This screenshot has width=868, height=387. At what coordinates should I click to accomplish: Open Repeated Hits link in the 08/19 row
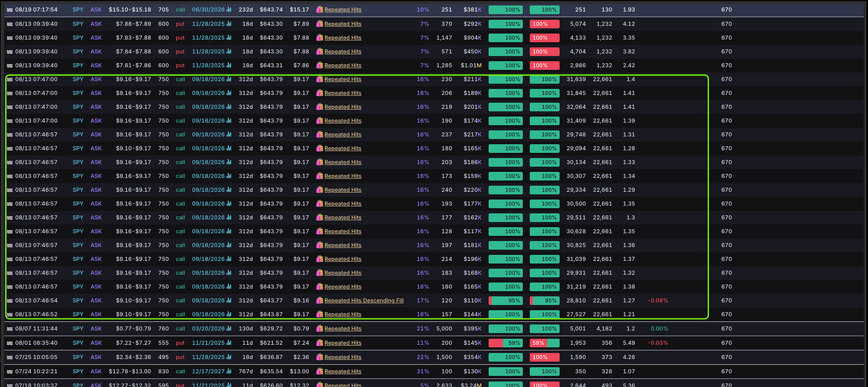point(343,10)
